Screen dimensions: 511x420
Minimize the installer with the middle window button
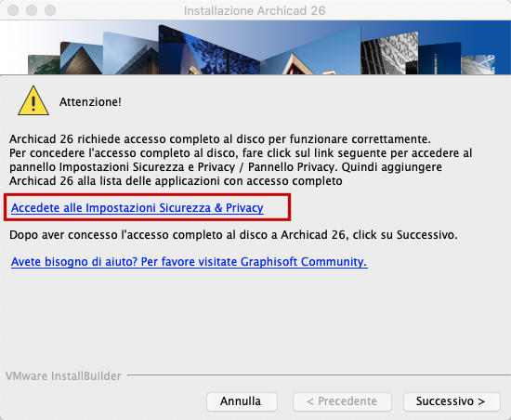tap(32, 10)
